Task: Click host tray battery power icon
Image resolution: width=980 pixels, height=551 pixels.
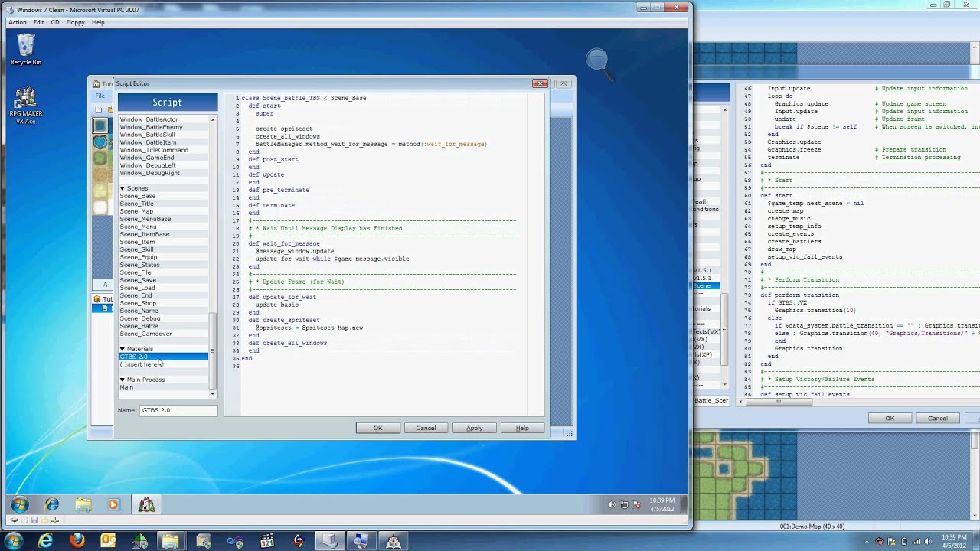Action: coord(903,541)
